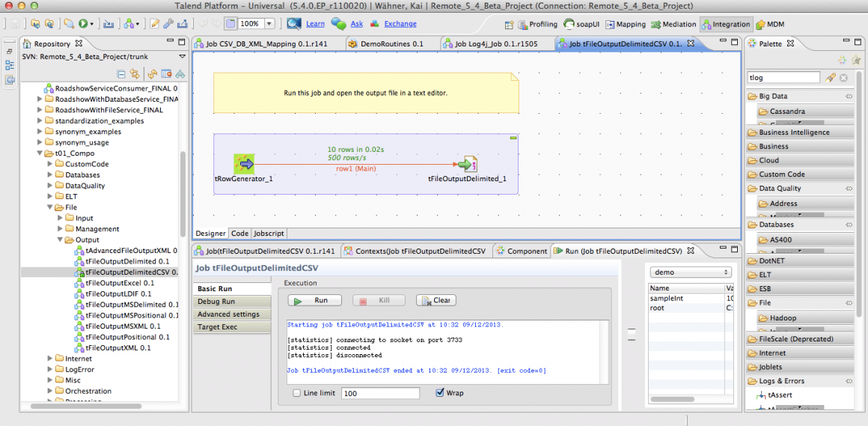The height and width of the screenshot is (426, 868).
Task: Click the tRowGenerator_1 component icon
Action: coord(244,164)
